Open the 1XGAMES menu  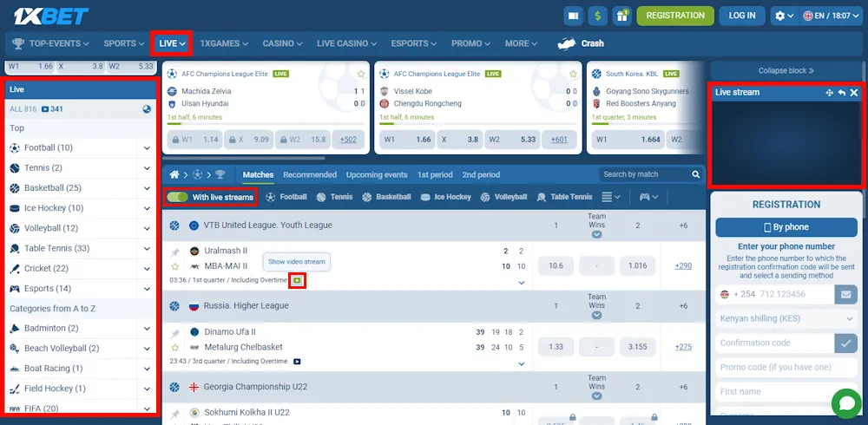tap(224, 43)
